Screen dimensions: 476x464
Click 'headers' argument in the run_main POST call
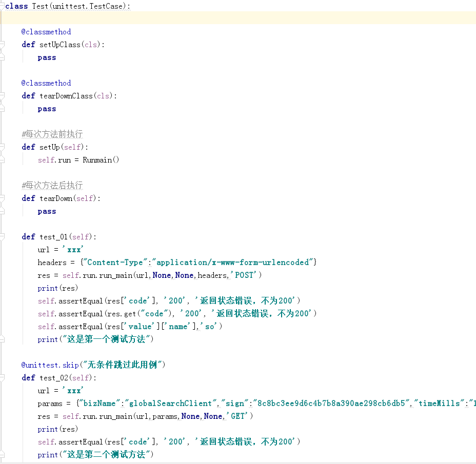point(212,275)
